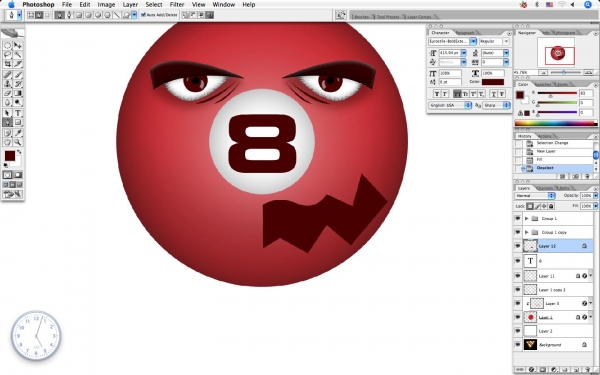Viewport: 600px width, 375px height.
Task: Toggle Auto Add/Delete checkbox
Action: point(143,15)
